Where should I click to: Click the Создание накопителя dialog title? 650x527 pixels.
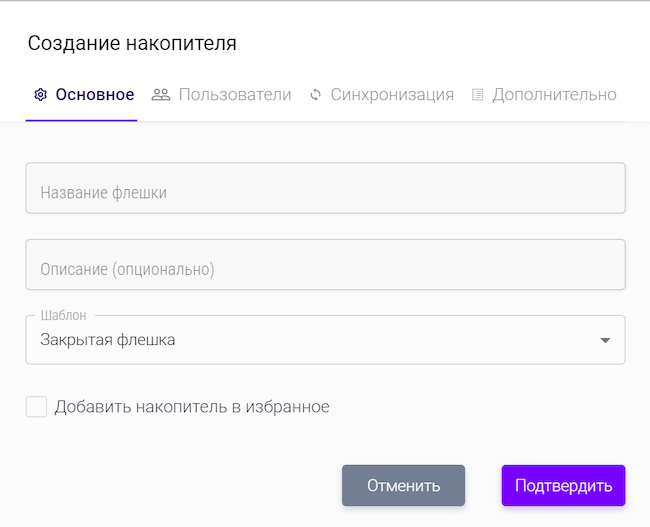click(132, 43)
